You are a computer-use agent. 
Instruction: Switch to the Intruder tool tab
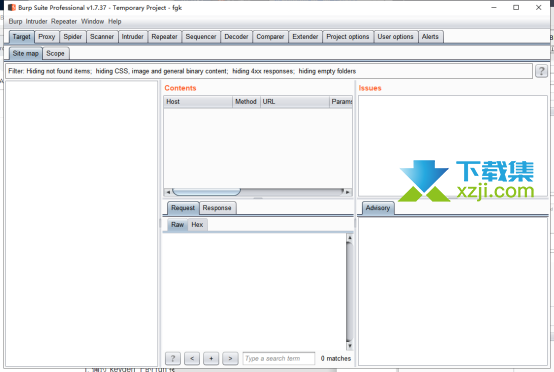132,37
